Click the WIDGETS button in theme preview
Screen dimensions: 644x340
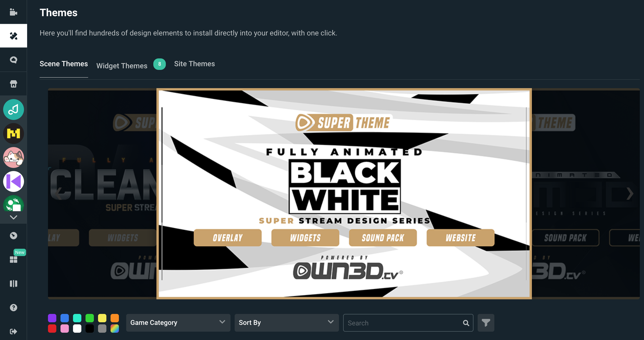(x=305, y=237)
